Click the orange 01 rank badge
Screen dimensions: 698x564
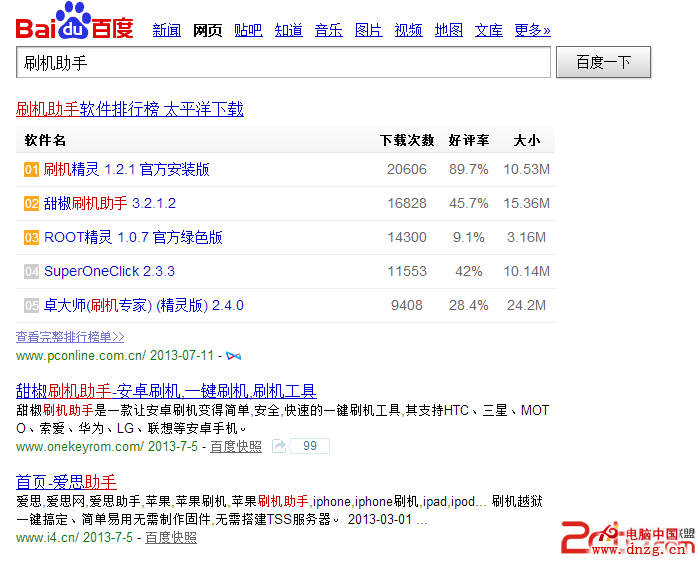point(31,170)
